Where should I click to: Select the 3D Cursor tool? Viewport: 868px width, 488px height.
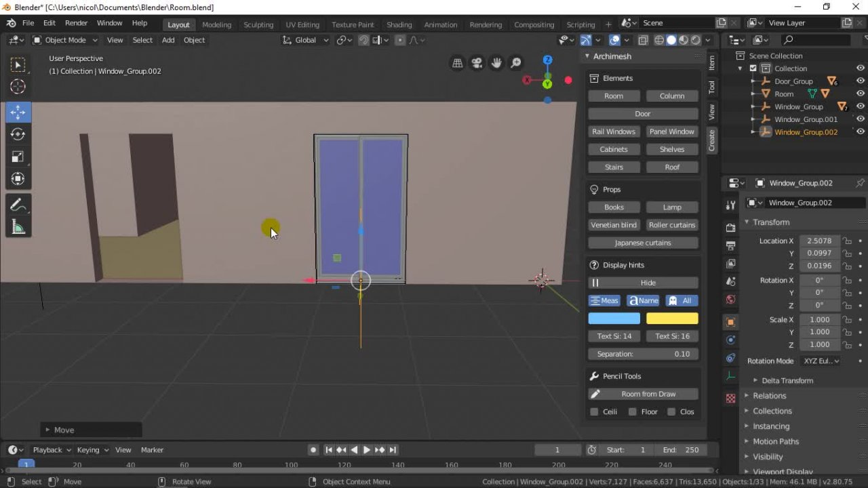coord(18,87)
